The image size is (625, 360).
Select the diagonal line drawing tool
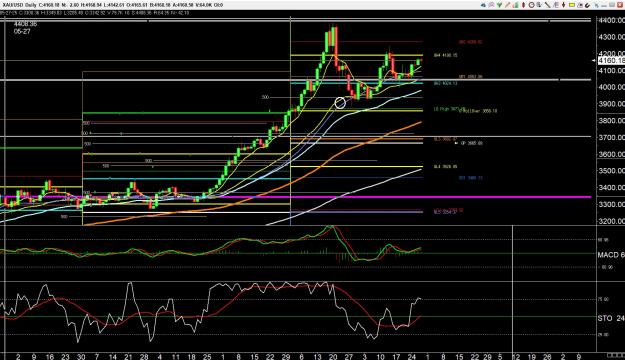tap(547, 5)
